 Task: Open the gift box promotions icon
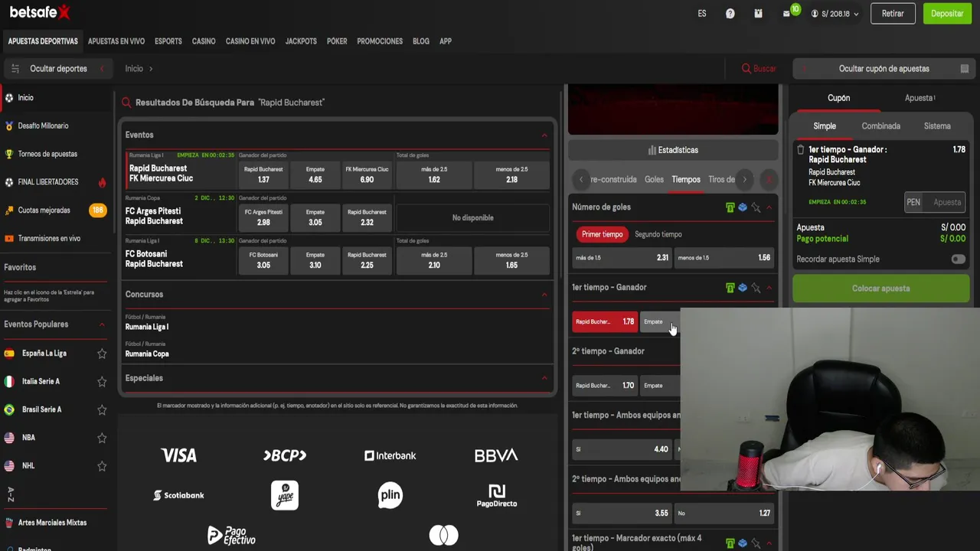click(758, 14)
